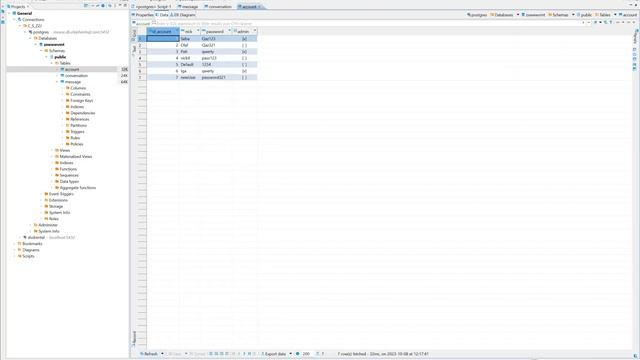Select the Roles folder

pos(53,219)
